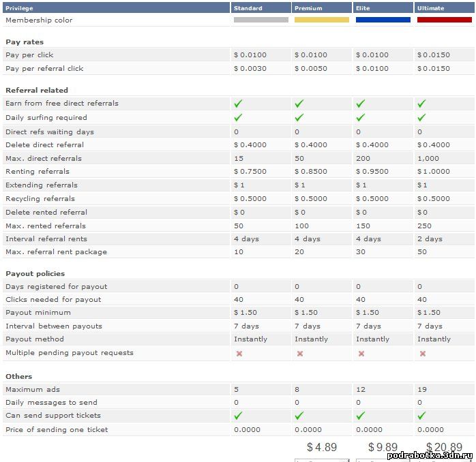Click the 'Extending referrals' row label

pos(42,185)
